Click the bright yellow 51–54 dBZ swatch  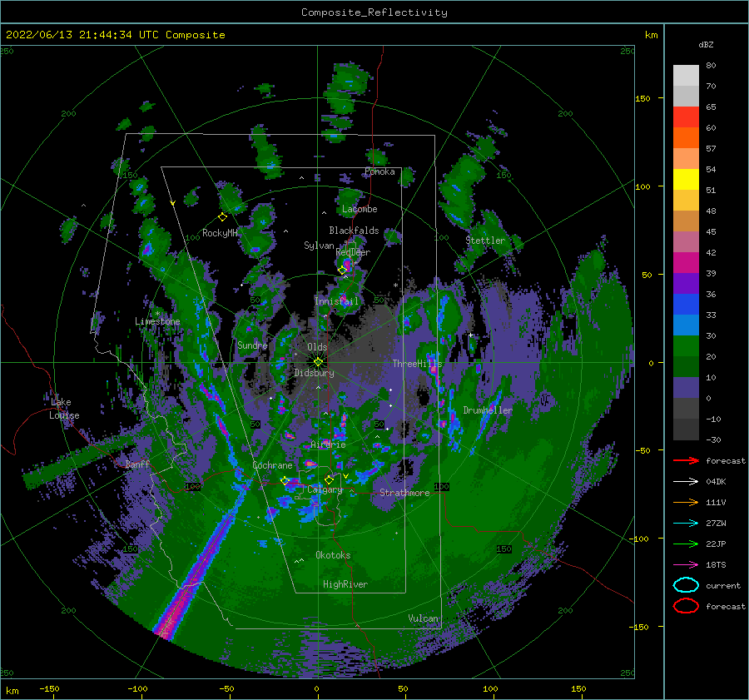click(686, 180)
